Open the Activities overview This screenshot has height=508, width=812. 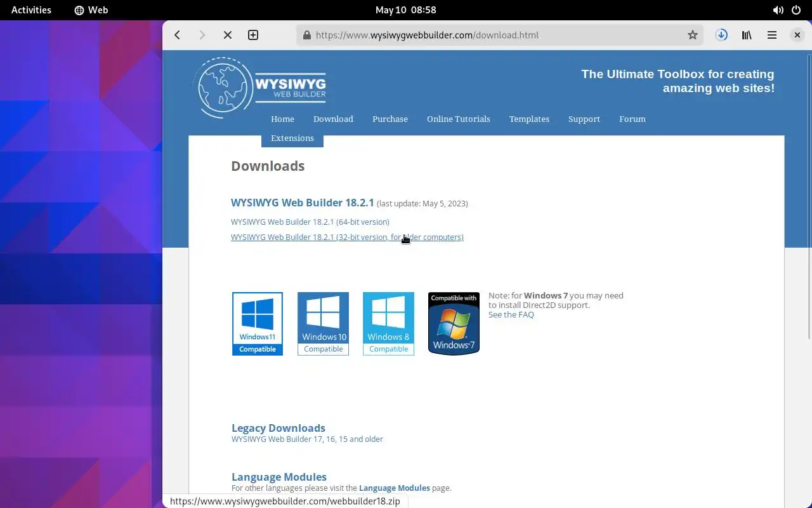(31, 10)
